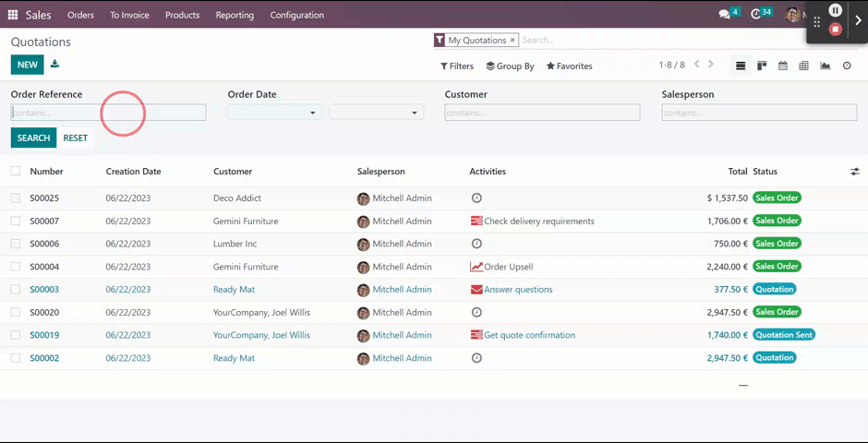Expand the Group By dropdown
The width and height of the screenshot is (868, 443).
(x=510, y=66)
